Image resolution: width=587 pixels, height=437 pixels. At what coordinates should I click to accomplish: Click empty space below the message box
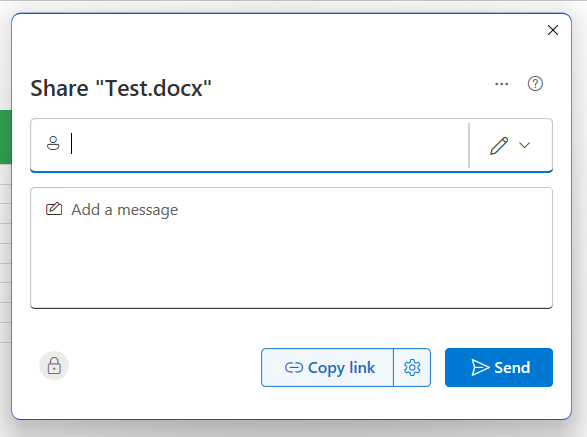291,328
